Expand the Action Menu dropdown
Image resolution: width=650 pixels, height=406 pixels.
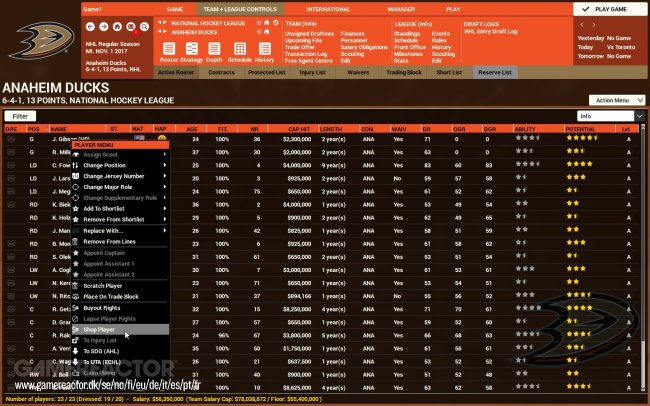click(x=613, y=100)
